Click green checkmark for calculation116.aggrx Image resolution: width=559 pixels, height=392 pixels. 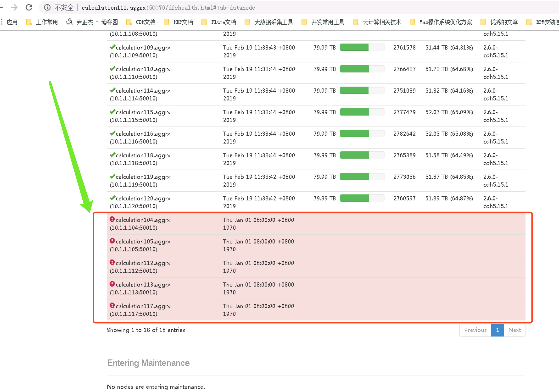click(112, 133)
